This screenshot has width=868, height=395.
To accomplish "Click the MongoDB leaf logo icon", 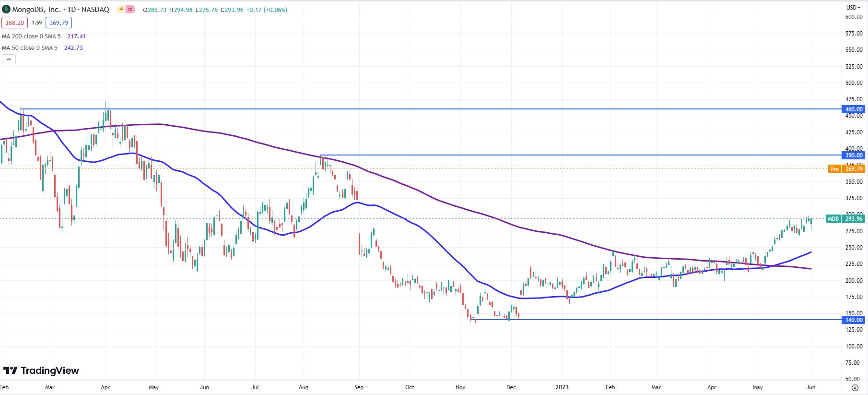I will 6,10.
